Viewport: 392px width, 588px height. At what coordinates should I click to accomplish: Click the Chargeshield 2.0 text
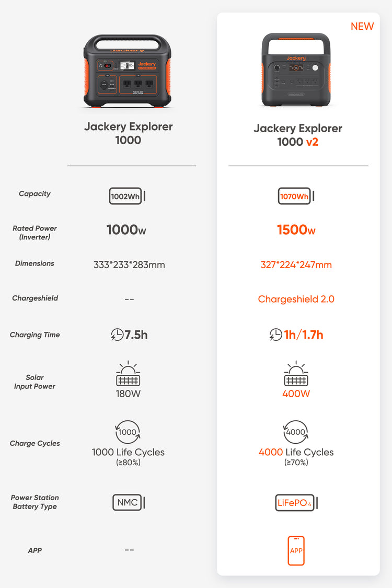pos(296,299)
